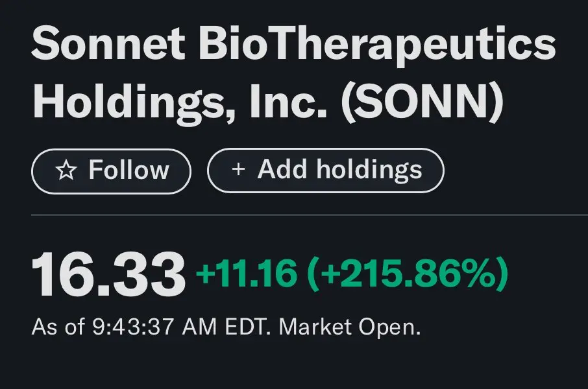The height and width of the screenshot is (389, 588).
Task: Click the +11.16 price change value
Action: click(247, 272)
